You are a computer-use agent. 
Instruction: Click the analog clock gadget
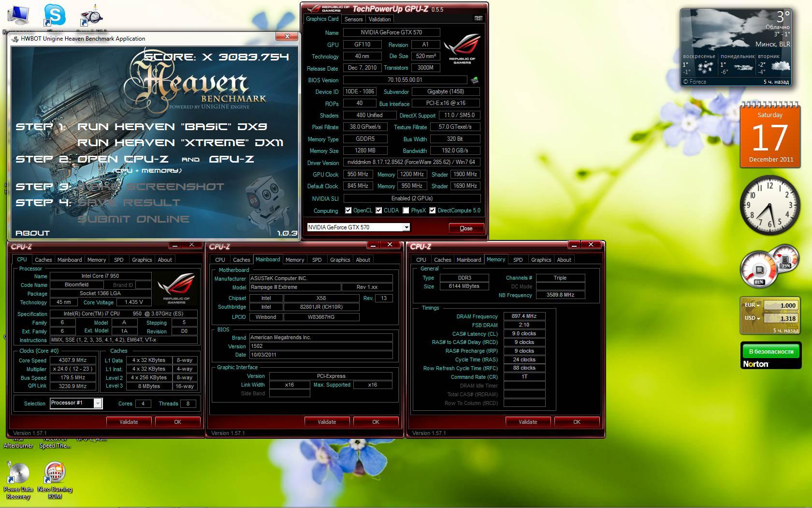tap(770, 206)
